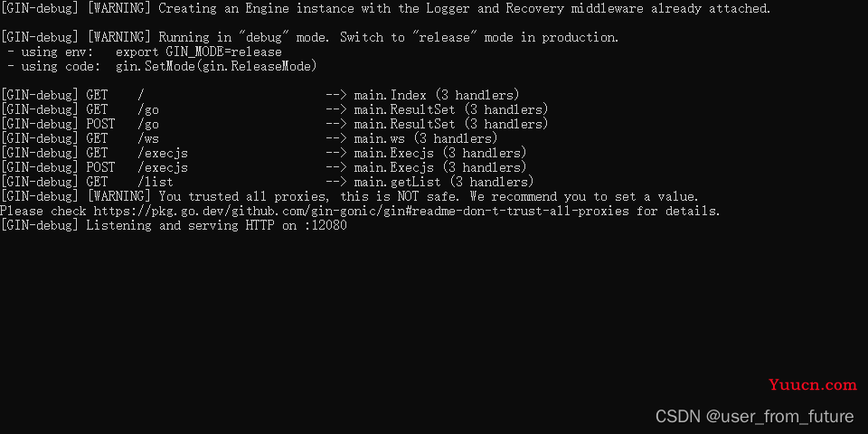The height and width of the screenshot is (434, 868).
Task: Click the POST /go route line
Action: coord(275,124)
